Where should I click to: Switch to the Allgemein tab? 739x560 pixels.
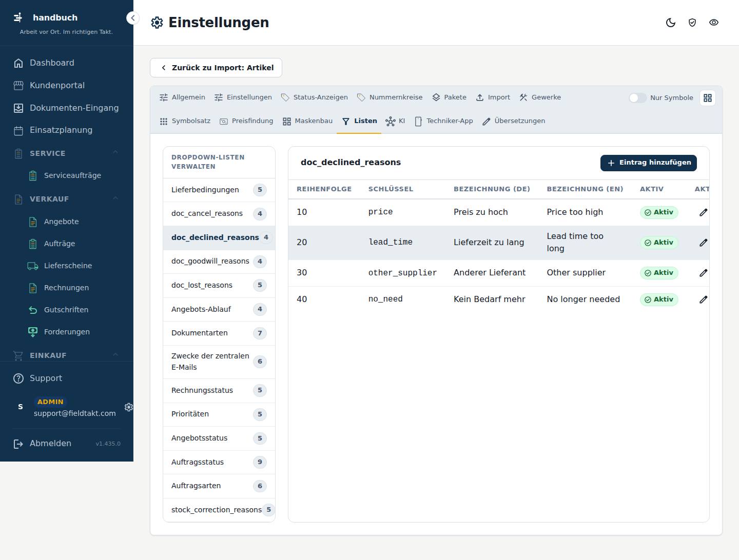click(182, 97)
